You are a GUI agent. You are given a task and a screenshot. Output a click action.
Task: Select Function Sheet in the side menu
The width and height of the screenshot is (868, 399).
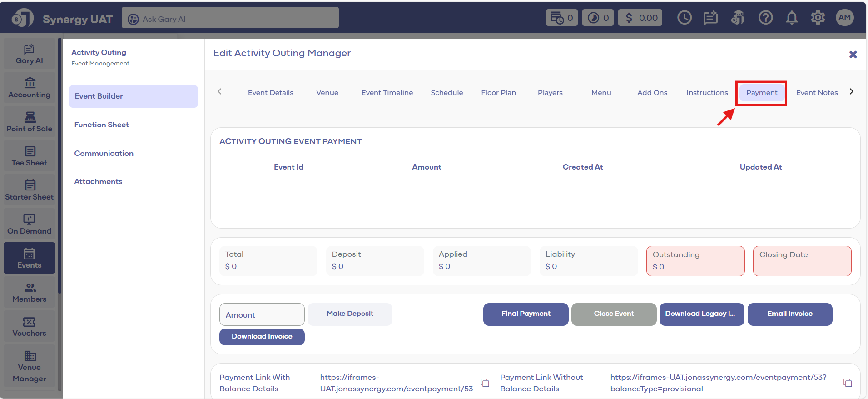[x=102, y=125]
